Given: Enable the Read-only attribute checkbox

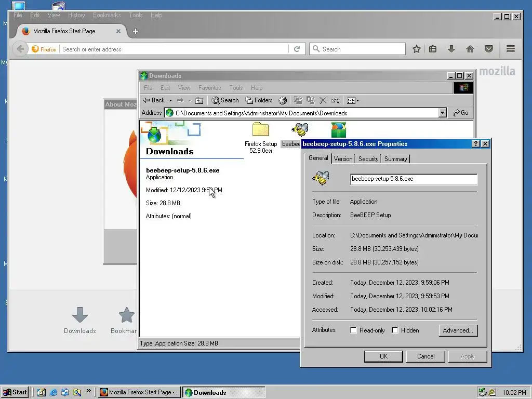Looking at the screenshot, I should [x=353, y=330].
